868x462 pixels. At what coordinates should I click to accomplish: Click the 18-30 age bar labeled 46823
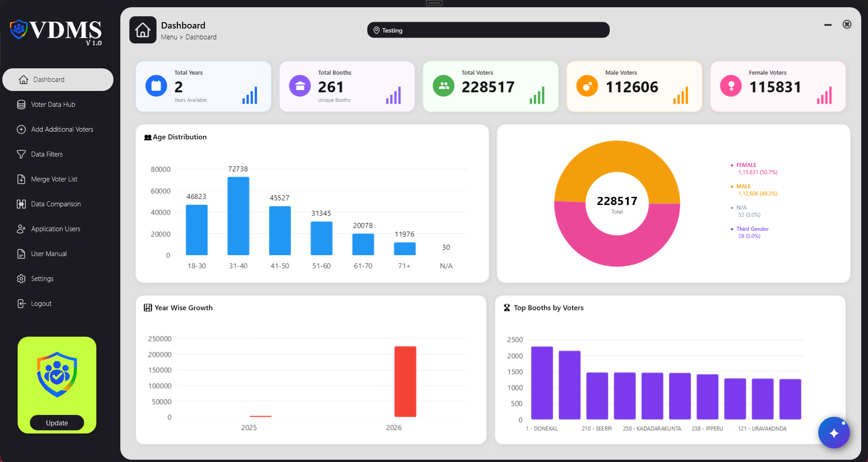pyautogui.click(x=197, y=230)
